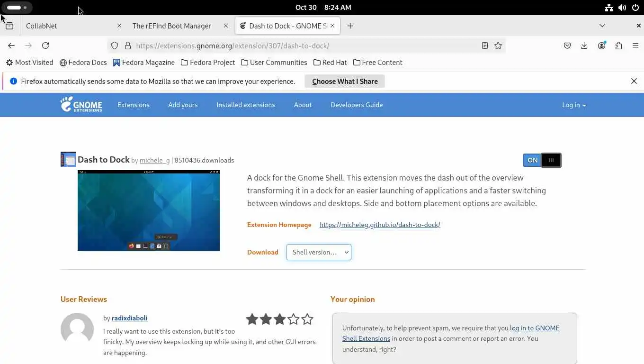Dismiss the Mozilla data notification bar
Image resolution: width=644 pixels, height=364 pixels.
(634, 81)
